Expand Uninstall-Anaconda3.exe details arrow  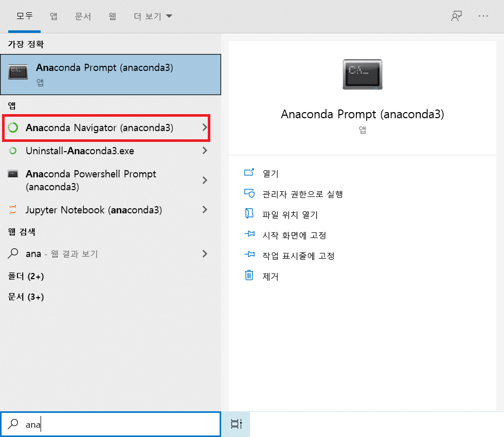tap(205, 151)
